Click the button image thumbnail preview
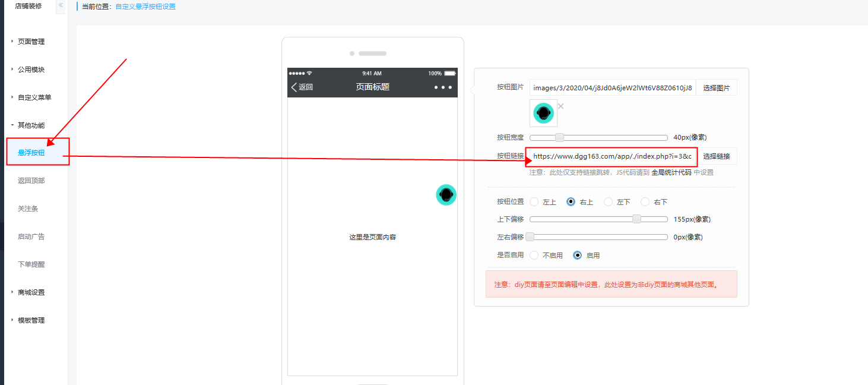868x385 pixels. pyautogui.click(x=543, y=113)
